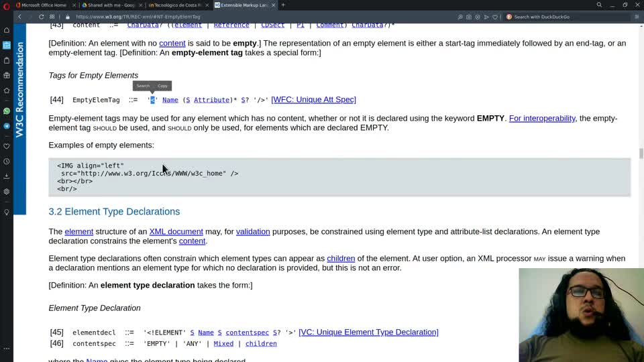Open Downloads in the sidebar
Screen dimensions: 644x362
tap(7, 176)
